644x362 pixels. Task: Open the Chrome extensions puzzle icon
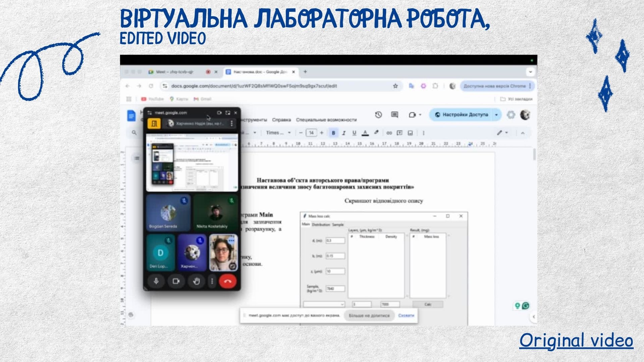[x=435, y=86]
